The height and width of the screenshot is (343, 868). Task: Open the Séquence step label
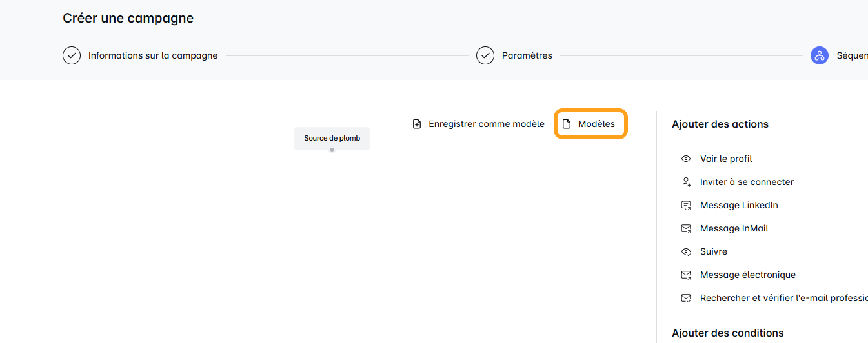tap(852, 55)
